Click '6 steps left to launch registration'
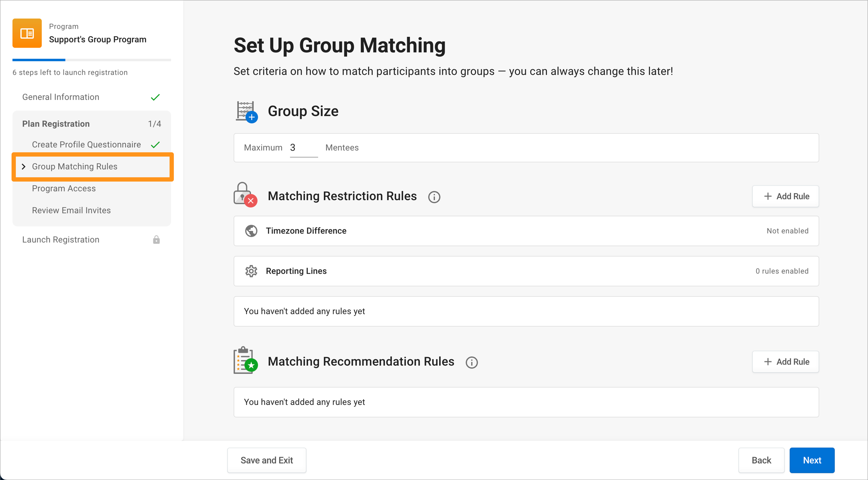Screen dimensions: 868x480 coord(70,72)
